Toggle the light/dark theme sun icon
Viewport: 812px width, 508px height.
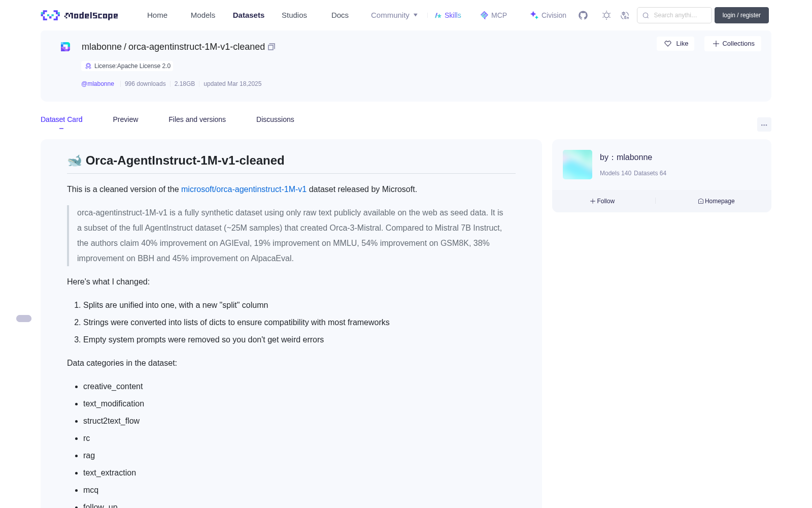point(606,15)
